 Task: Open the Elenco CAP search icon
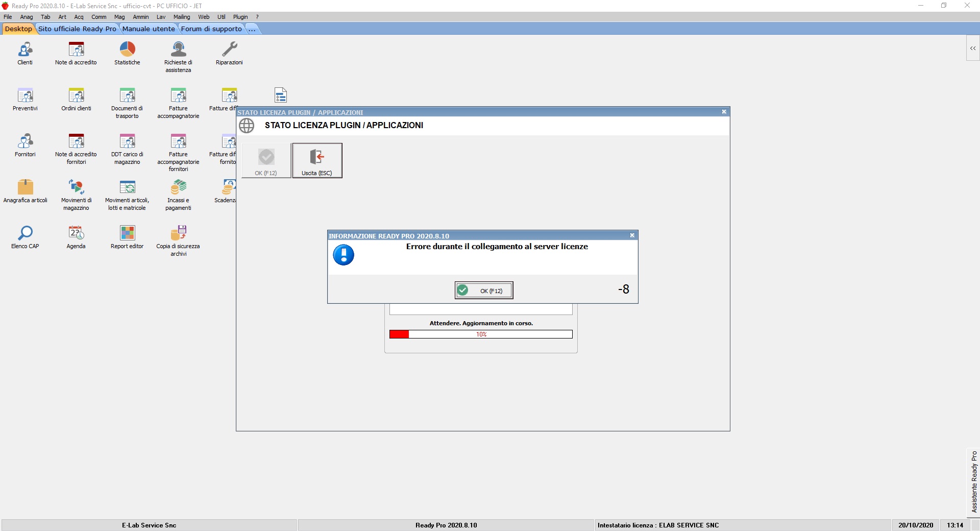coord(25,237)
